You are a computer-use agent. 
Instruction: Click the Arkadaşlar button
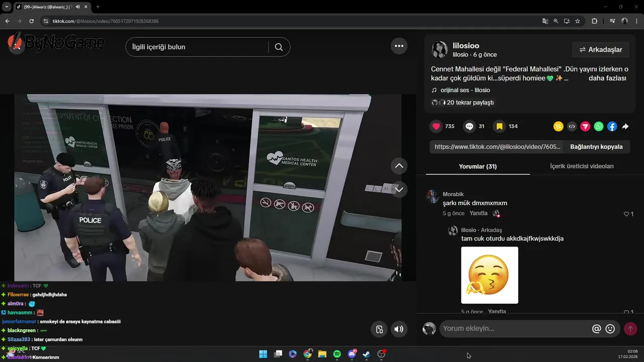tap(600, 50)
